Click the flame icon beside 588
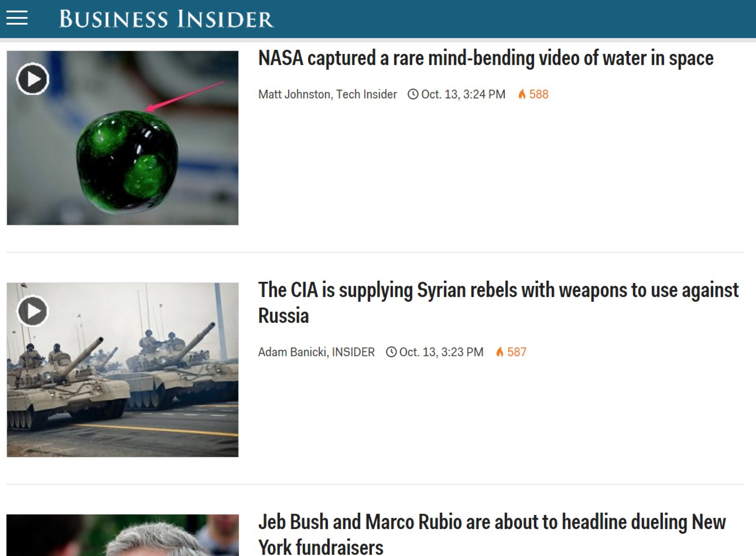756x556 pixels. (x=522, y=94)
